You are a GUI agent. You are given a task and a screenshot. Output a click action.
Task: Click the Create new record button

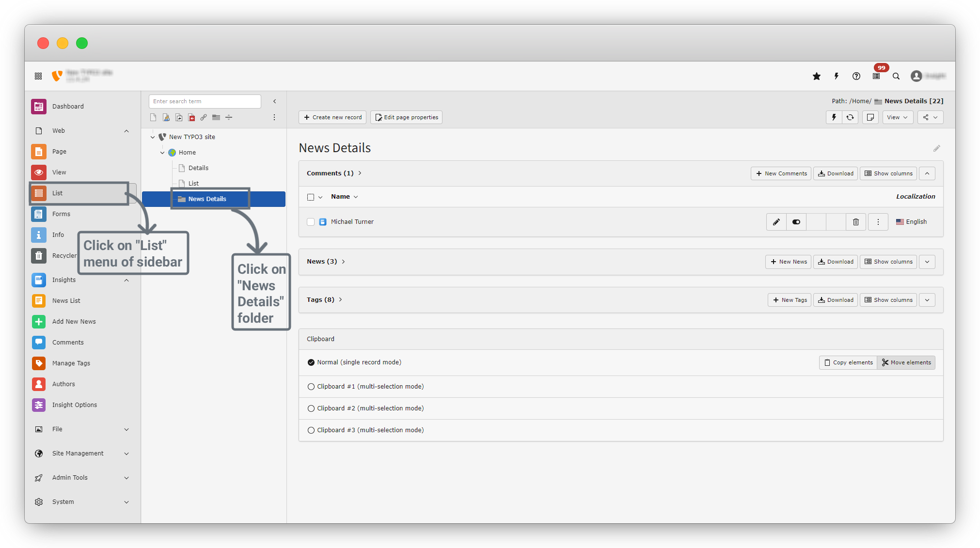tap(332, 117)
